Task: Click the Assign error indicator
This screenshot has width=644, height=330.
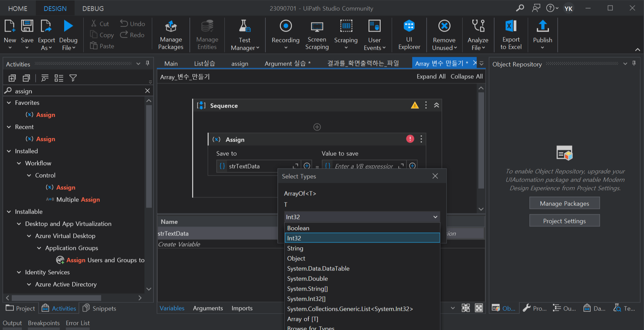Action: (410, 139)
